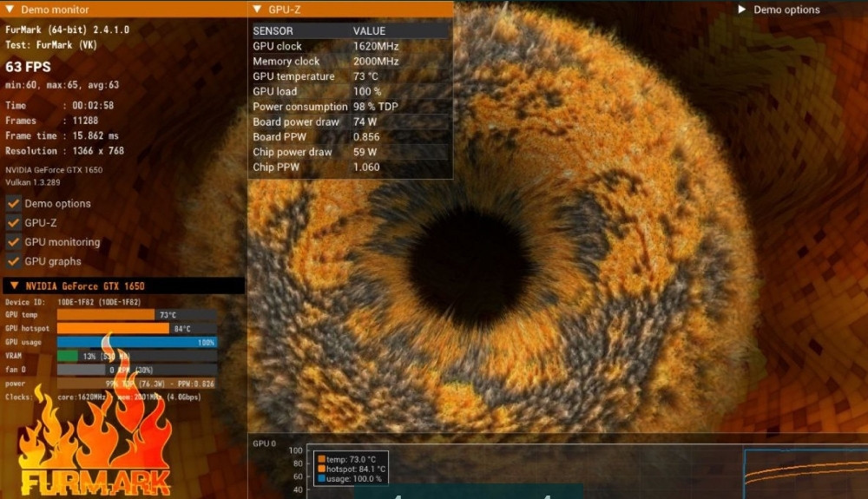Click the blue GPU usage bar
The width and height of the screenshot is (868, 499).
tap(136, 342)
